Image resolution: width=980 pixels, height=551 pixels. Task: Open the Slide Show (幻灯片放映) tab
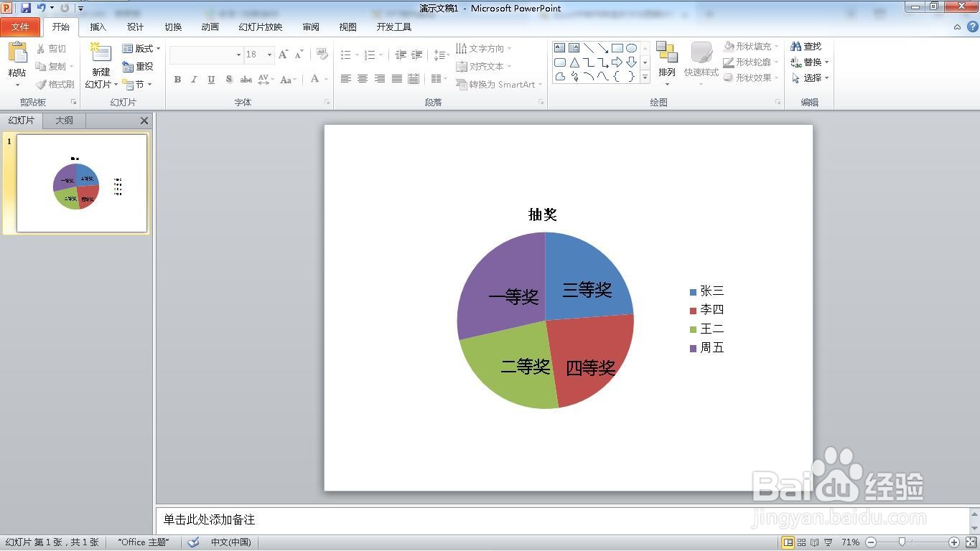pos(261,27)
